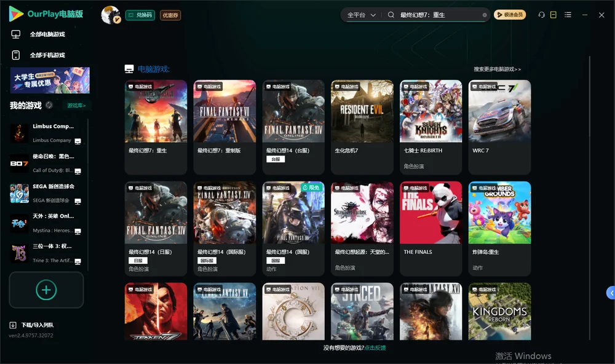The height and width of the screenshot is (364, 615).
Task: Open the 生化危机7 game card
Action: pyautogui.click(x=362, y=127)
